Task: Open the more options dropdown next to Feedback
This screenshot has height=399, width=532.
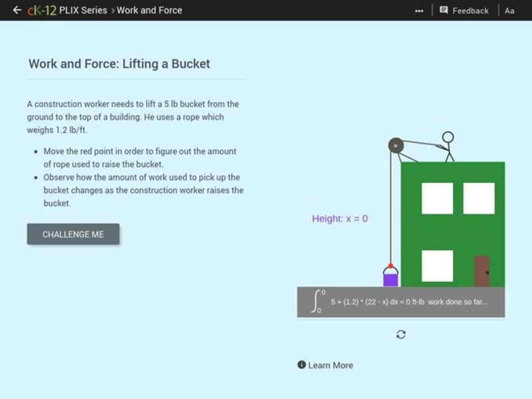Action: coord(419,10)
